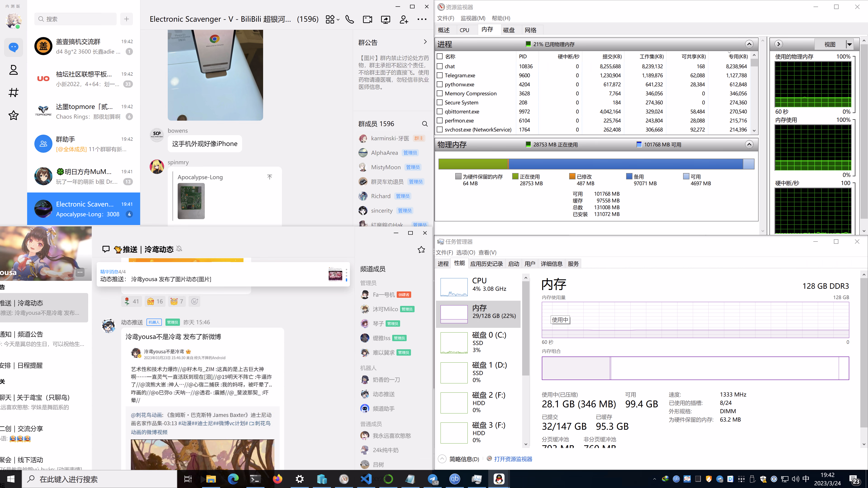Viewport: 868px width, 488px height.
Task: Click the screen share icon
Action: coord(385,19)
